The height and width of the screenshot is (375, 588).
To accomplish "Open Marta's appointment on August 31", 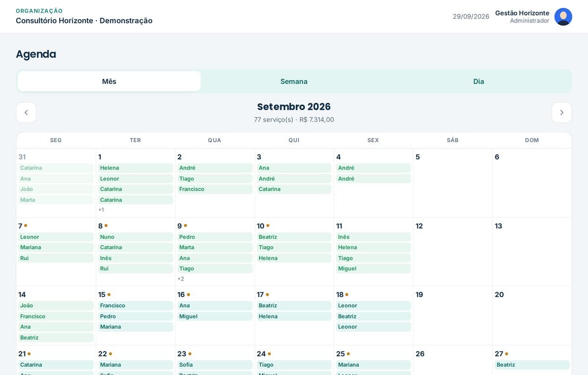I will (x=56, y=200).
